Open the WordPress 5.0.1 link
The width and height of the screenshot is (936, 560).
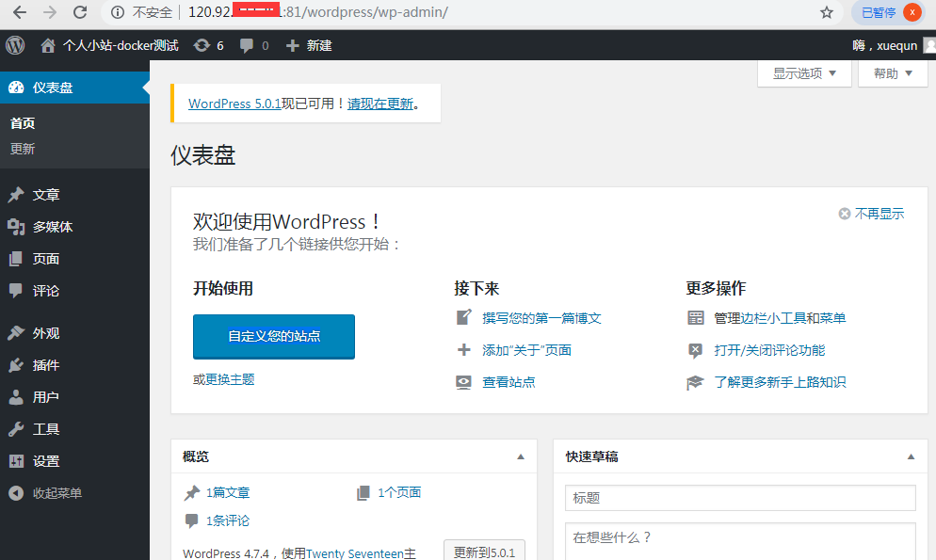coord(234,104)
